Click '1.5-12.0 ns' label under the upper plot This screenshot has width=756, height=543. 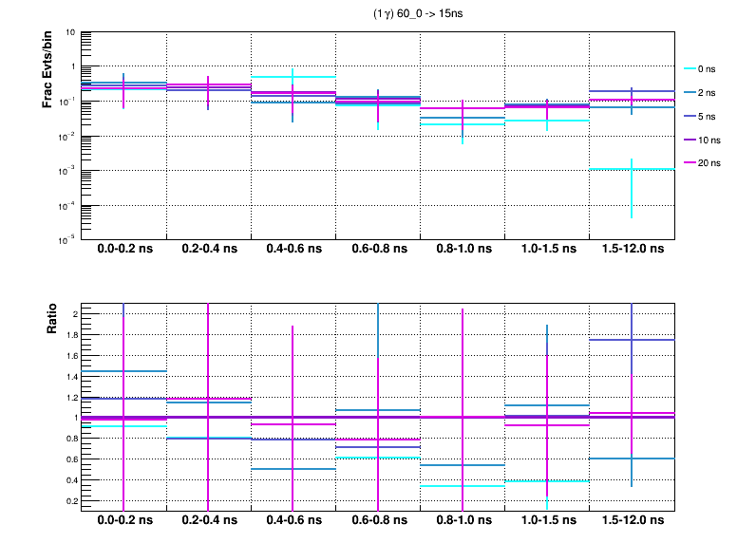click(633, 250)
